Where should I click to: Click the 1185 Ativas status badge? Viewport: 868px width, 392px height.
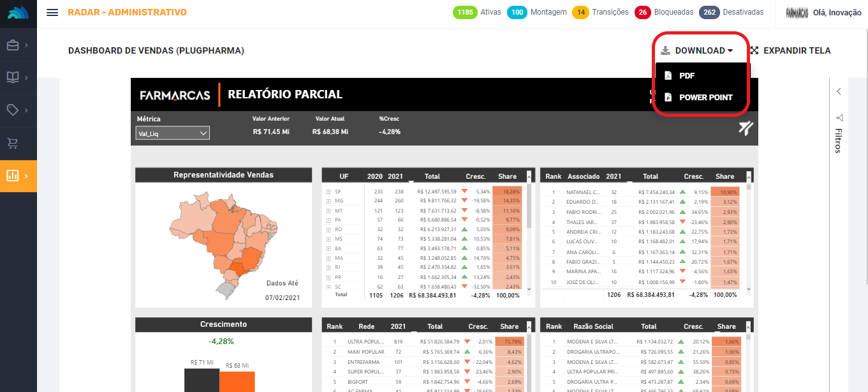point(466,12)
